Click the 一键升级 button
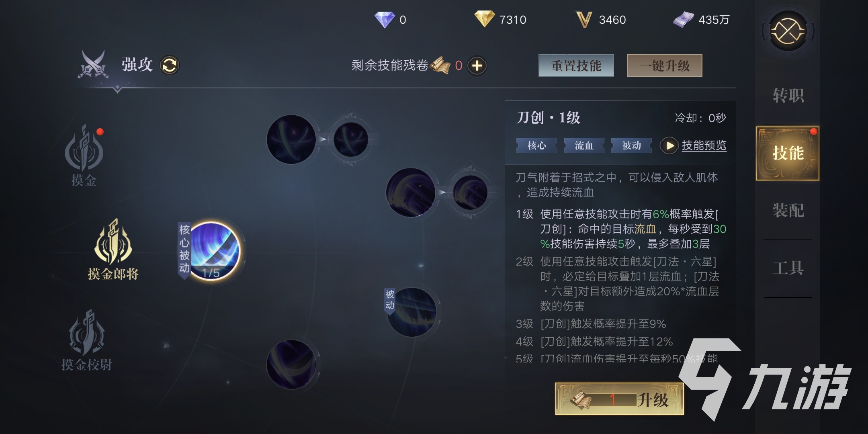The image size is (868, 434). coord(664,66)
